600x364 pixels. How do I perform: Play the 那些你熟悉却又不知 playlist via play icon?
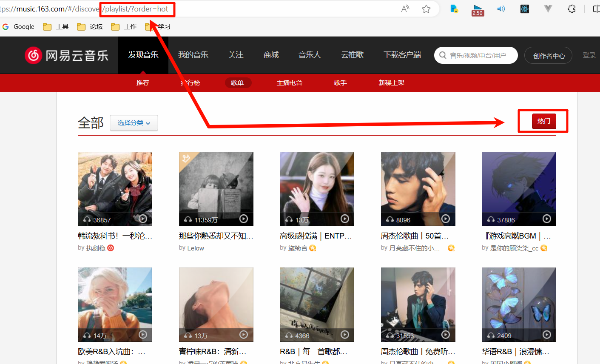coord(244,219)
